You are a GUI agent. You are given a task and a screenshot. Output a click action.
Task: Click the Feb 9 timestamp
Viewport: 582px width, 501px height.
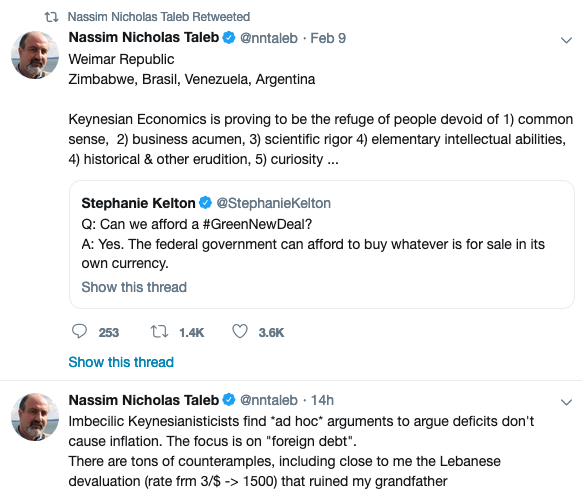pos(328,38)
